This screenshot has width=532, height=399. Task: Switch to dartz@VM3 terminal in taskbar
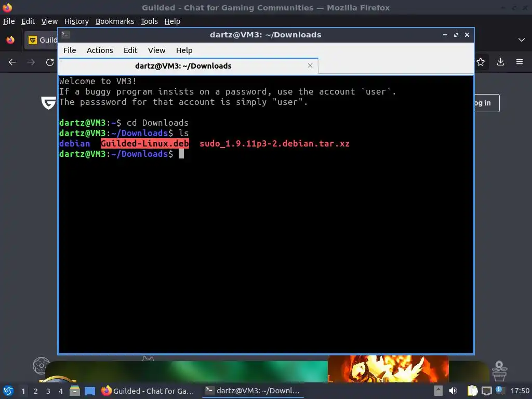[253, 391]
